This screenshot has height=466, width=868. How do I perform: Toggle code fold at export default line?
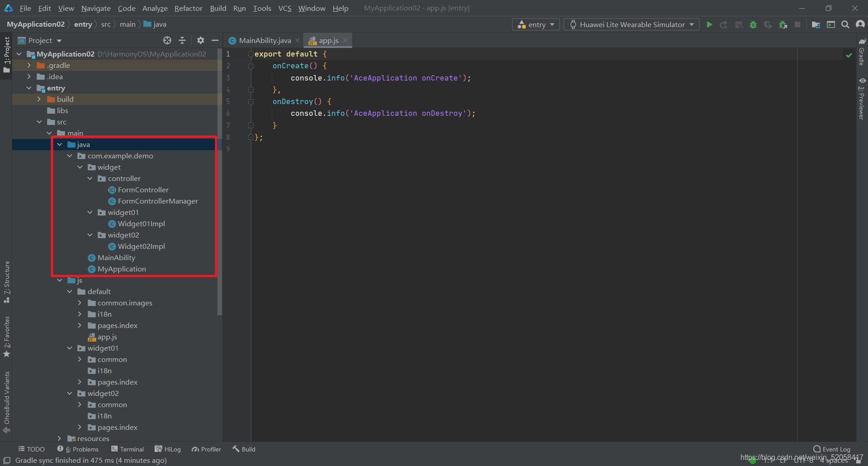[251, 54]
